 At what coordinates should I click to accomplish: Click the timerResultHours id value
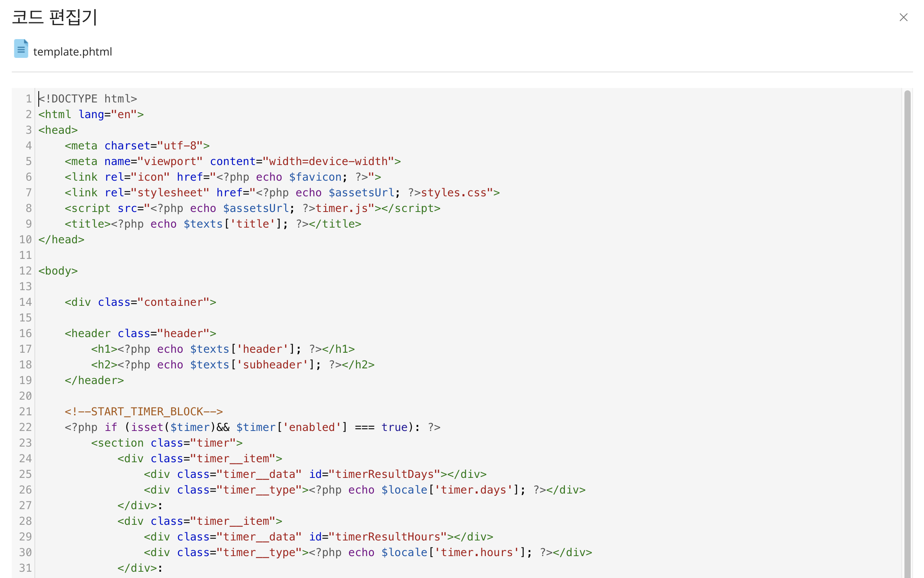(387, 537)
